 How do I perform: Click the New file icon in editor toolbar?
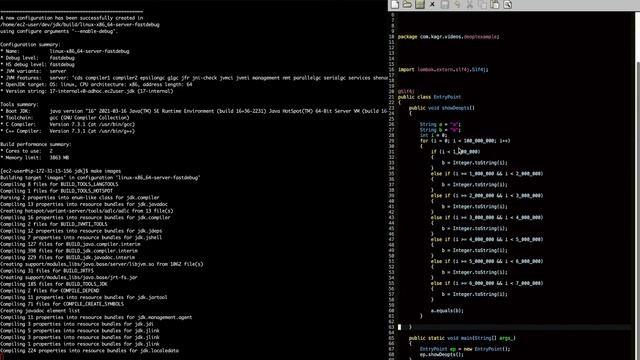(395, 4)
